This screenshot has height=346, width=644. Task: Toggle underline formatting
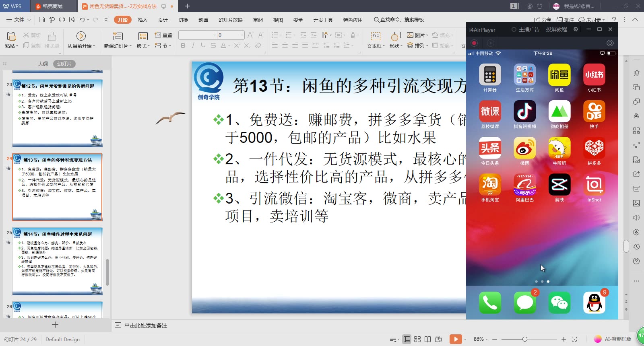pyautogui.click(x=203, y=45)
